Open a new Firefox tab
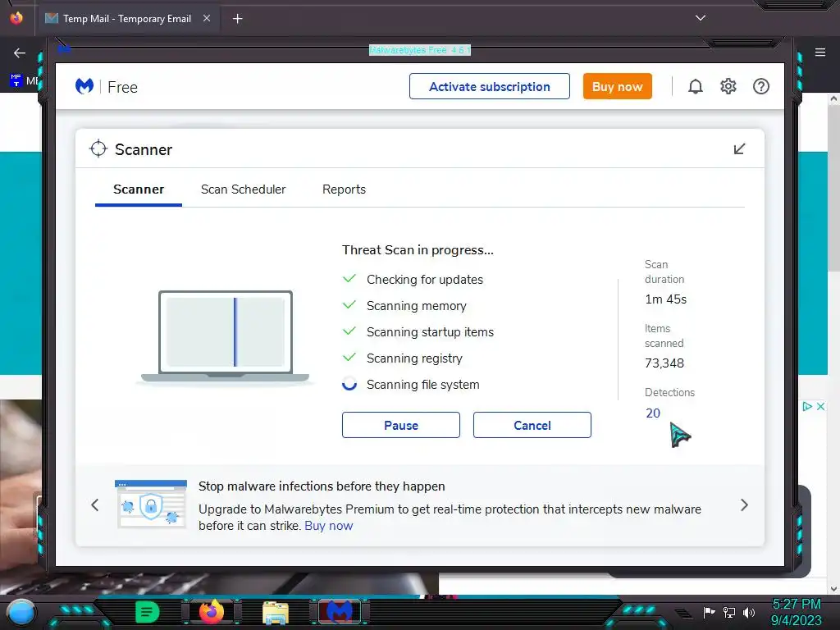Image resolution: width=840 pixels, height=630 pixels. (x=237, y=19)
